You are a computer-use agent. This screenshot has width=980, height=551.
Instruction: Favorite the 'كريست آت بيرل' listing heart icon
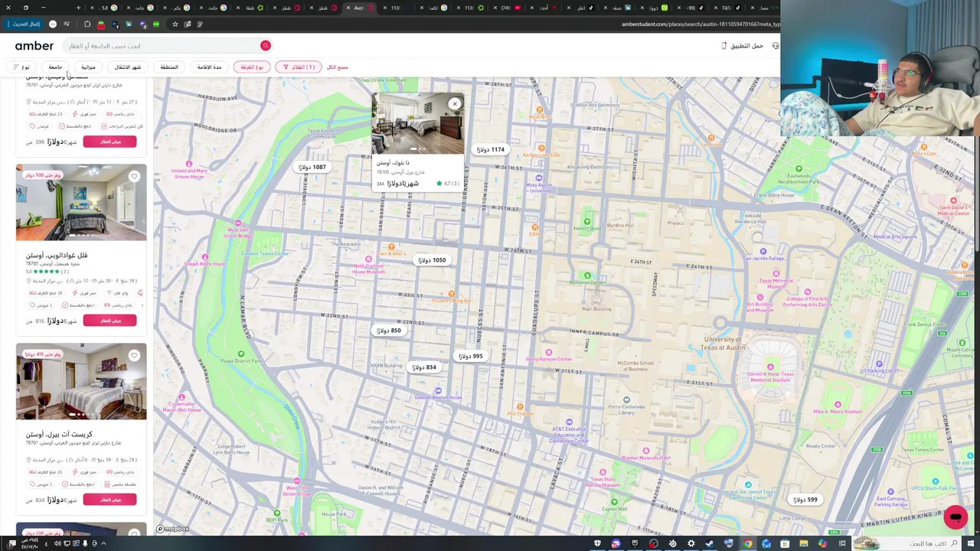click(134, 356)
